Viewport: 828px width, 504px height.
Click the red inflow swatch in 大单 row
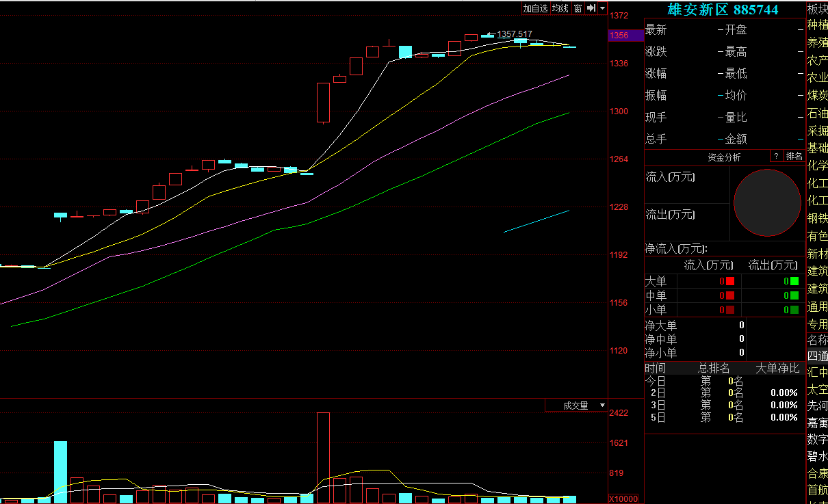[x=730, y=281]
